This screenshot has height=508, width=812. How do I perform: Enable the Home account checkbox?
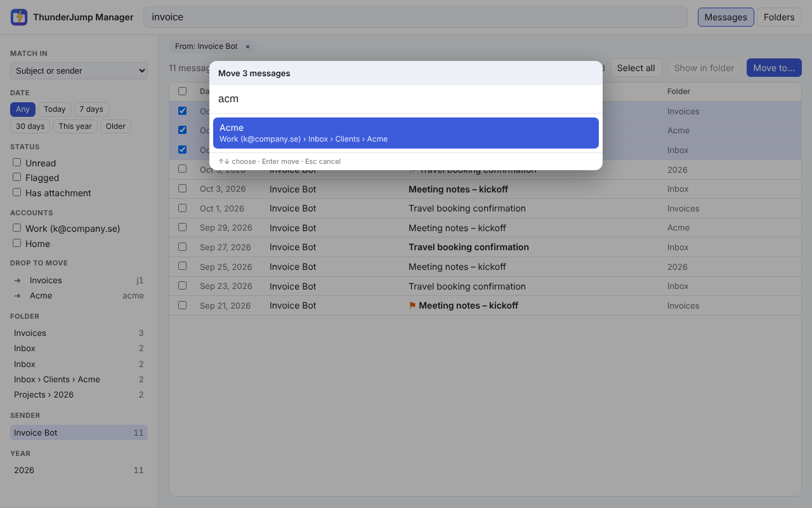tap(17, 243)
